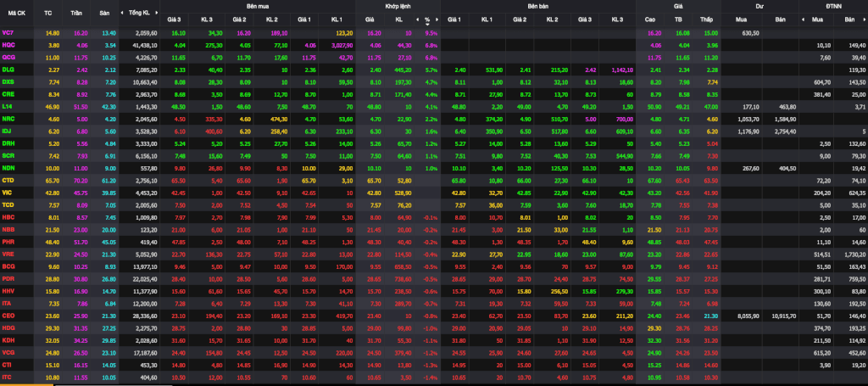
Task: Click VRE foreign sell value 1,730,20
Action: [x=856, y=254]
